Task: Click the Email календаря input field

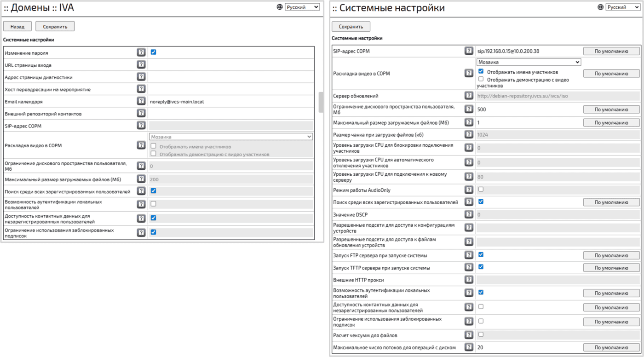Action: (230, 102)
